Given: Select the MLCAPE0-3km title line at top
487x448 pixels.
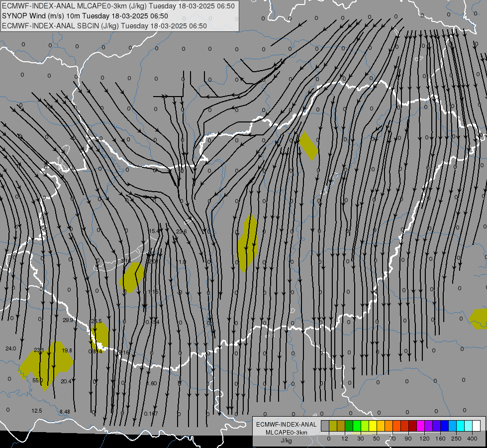Looking at the screenshot, I should 118,6.
